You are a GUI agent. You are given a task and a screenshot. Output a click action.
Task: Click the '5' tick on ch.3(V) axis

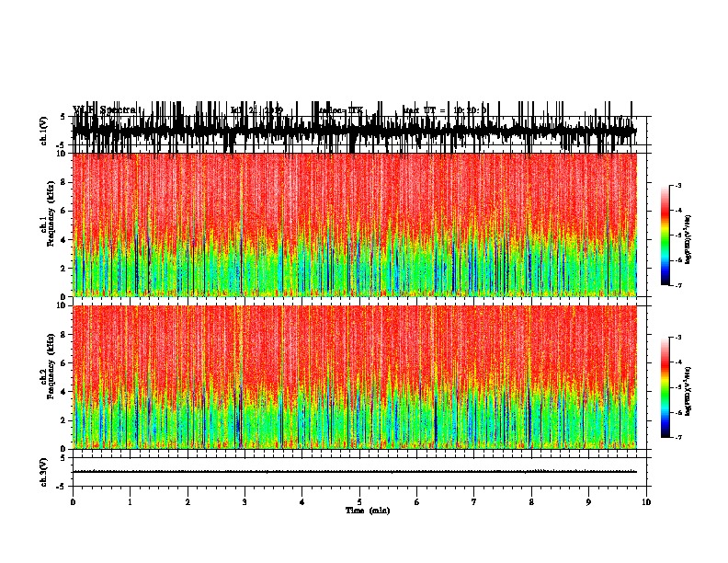(63, 458)
